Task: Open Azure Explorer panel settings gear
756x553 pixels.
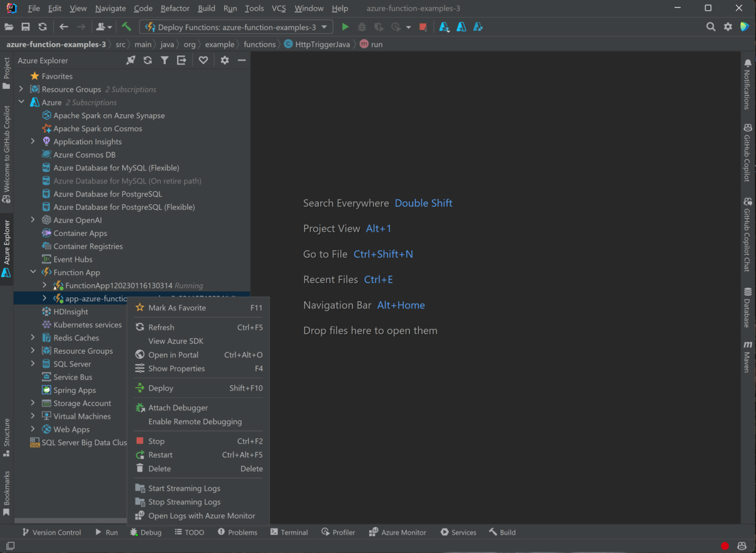Action: pyautogui.click(x=225, y=60)
